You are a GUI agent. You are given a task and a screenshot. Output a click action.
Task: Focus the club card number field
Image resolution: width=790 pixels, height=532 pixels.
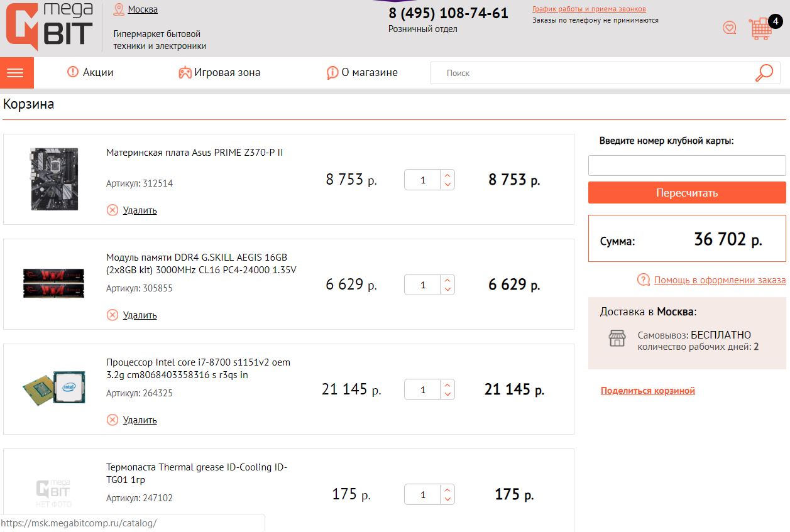tap(687, 166)
